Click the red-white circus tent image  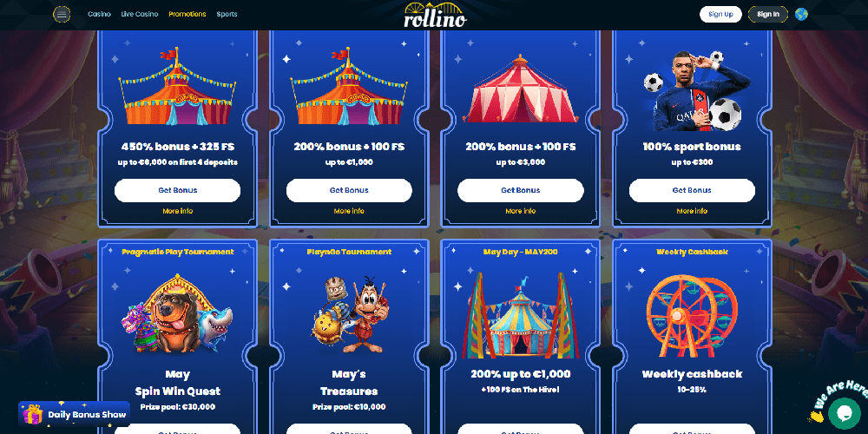tap(520, 89)
